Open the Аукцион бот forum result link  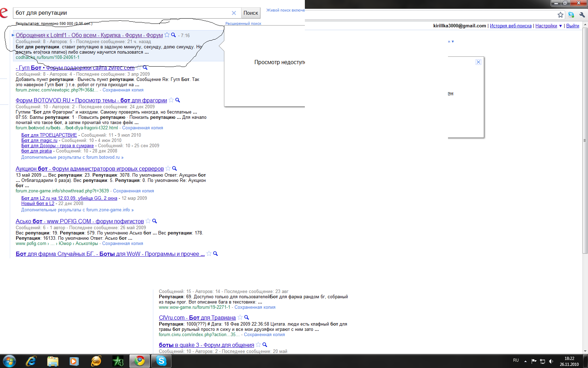[x=90, y=169]
